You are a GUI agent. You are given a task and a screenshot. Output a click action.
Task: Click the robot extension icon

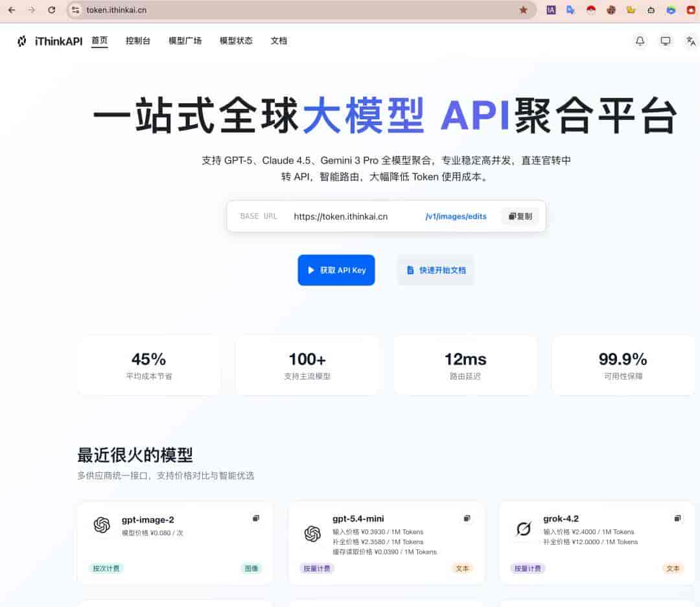651,10
